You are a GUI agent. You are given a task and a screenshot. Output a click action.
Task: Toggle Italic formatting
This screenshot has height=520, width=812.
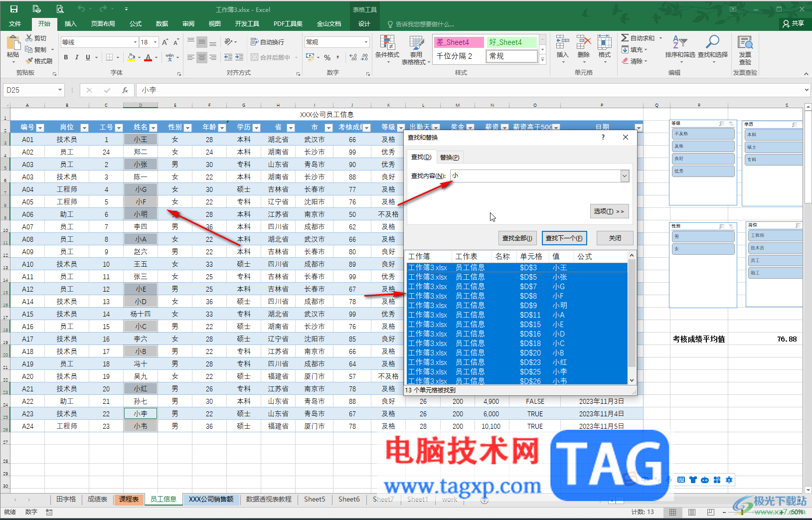click(77, 57)
